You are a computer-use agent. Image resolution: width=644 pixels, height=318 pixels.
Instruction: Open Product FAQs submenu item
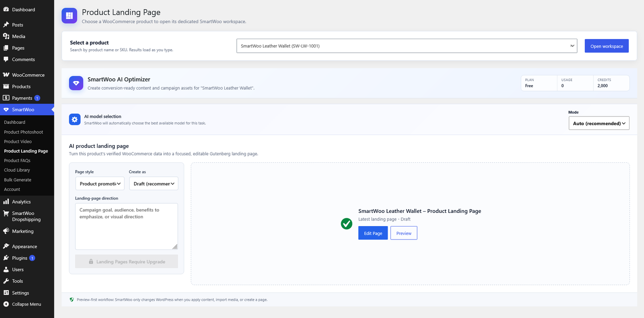coord(17,160)
